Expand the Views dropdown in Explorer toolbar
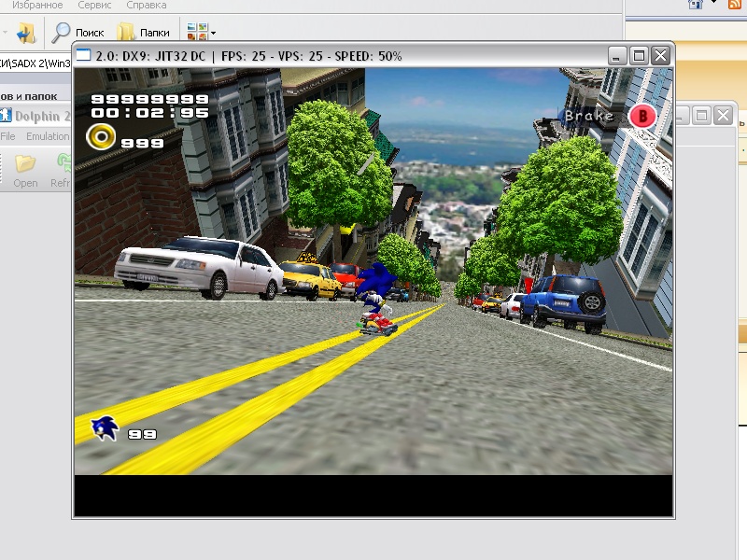 213,34
